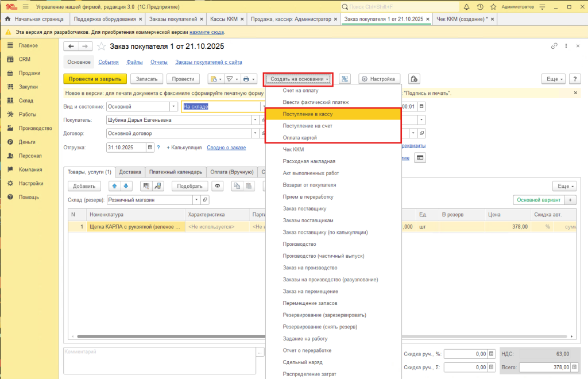Star the order document as favorite
The image size is (588, 379).
point(101,47)
